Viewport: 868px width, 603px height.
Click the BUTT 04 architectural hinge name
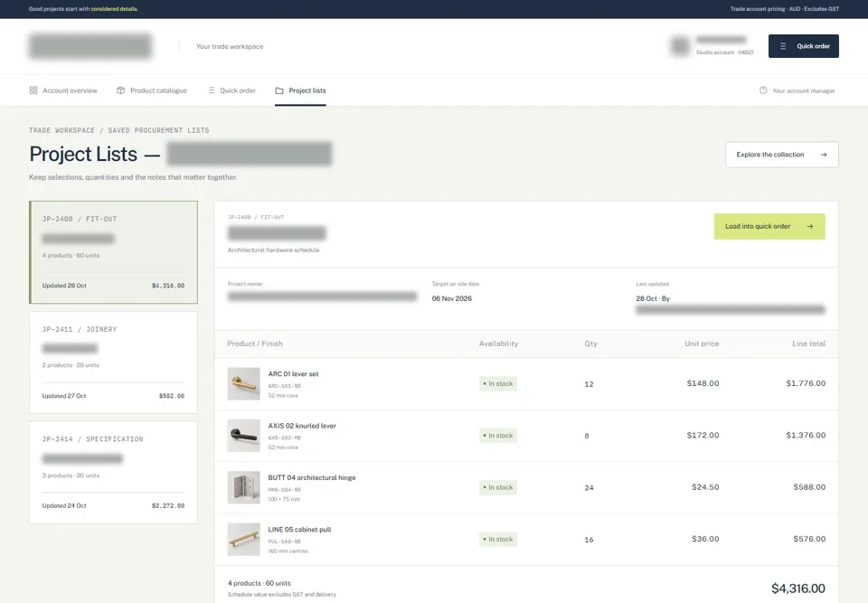[x=312, y=477]
